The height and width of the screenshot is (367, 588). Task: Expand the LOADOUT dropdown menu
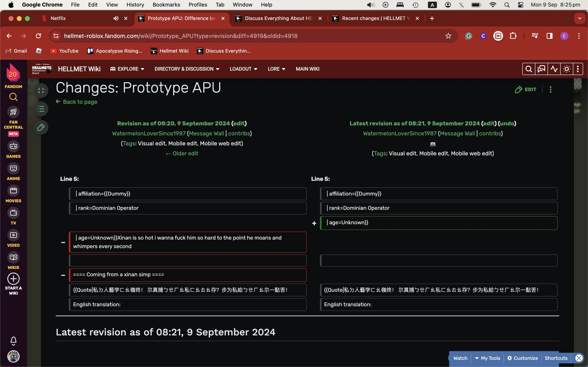[x=243, y=69]
